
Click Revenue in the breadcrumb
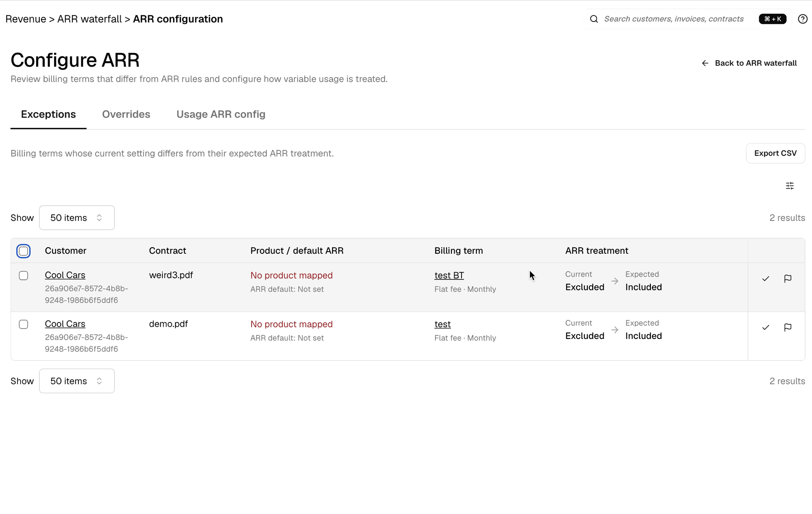coord(26,19)
